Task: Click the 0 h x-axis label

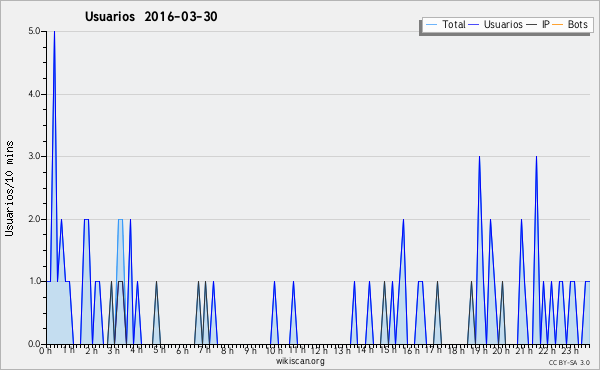Action: tap(45, 350)
